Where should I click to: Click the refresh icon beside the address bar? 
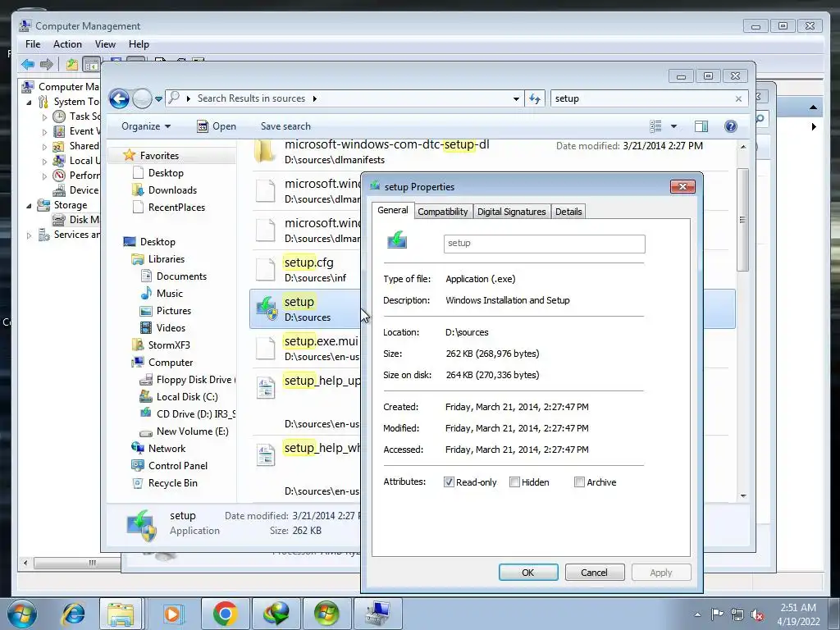tap(535, 98)
